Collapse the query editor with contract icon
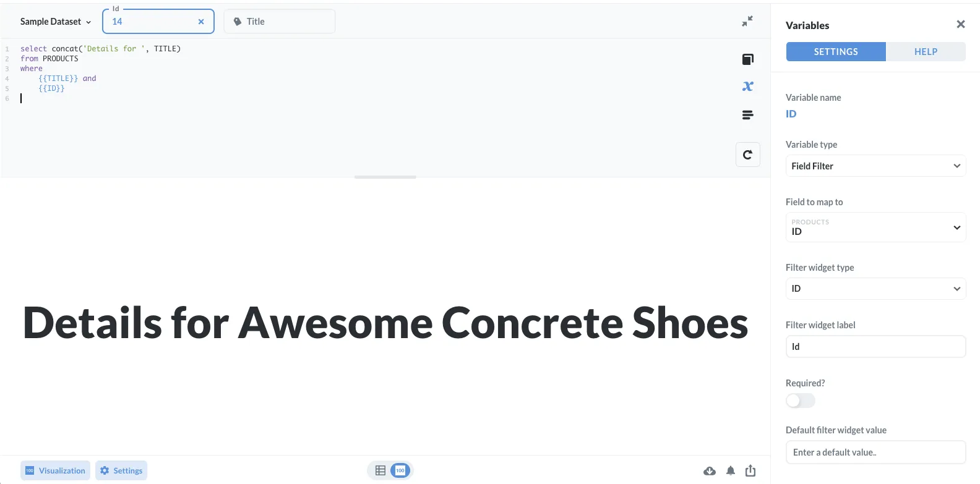 click(x=747, y=21)
